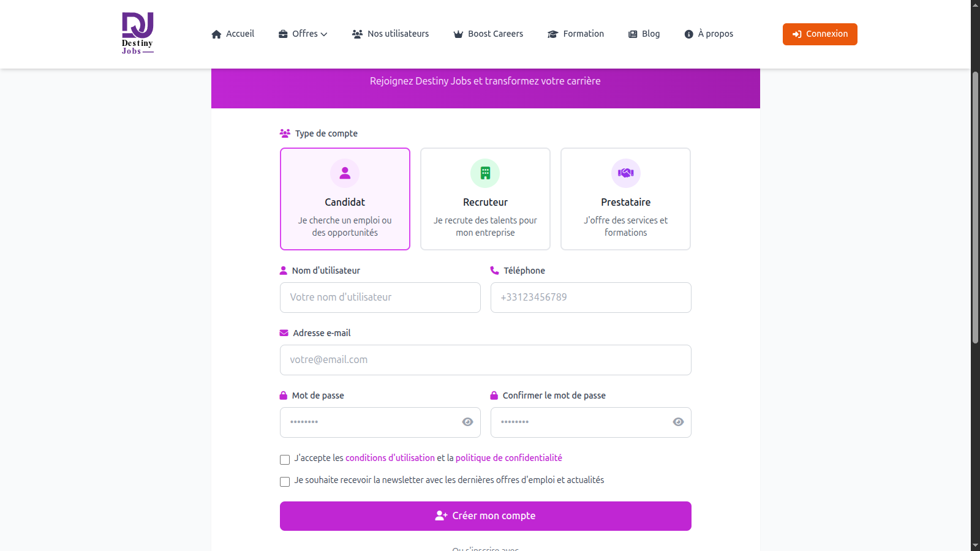Screen dimensions: 980x551
Task: Accept the conditions d'utilisation checkbox
Action: click(x=285, y=460)
